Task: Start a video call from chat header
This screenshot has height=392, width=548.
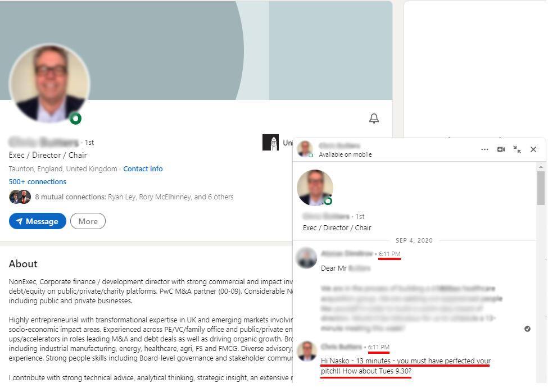Action: point(501,149)
